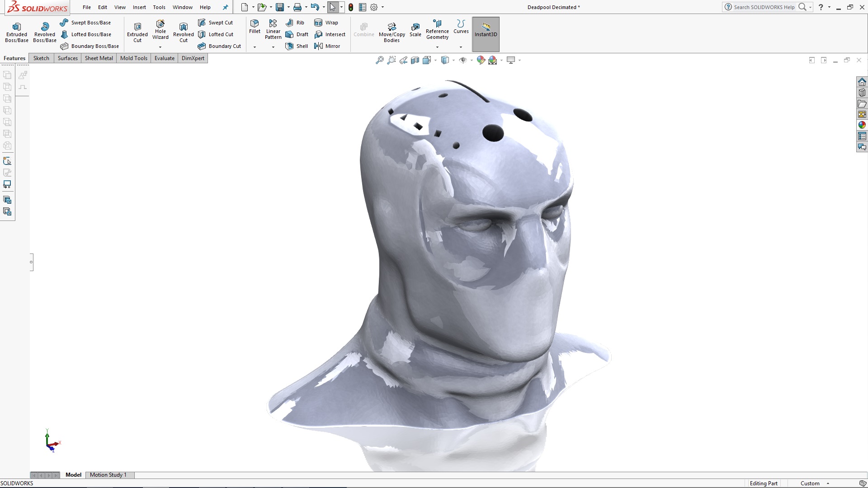Image resolution: width=868 pixels, height=488 pixels.
Task: Switch to the Mold Tools tab
Action: [x=133, y=58]
